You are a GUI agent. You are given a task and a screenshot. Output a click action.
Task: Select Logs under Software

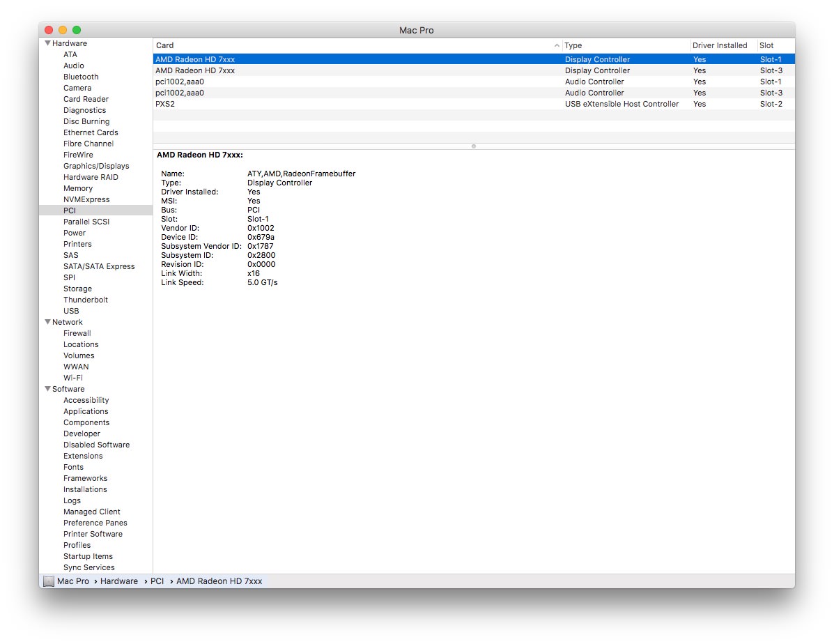click(72, 501)
